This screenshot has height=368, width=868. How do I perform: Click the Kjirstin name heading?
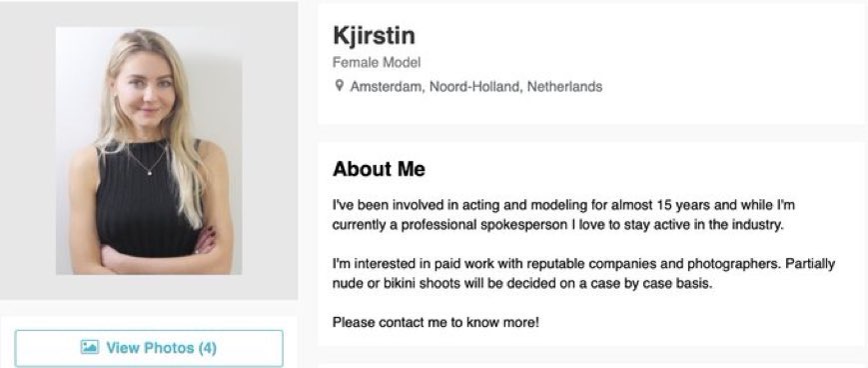click(374, 36)
